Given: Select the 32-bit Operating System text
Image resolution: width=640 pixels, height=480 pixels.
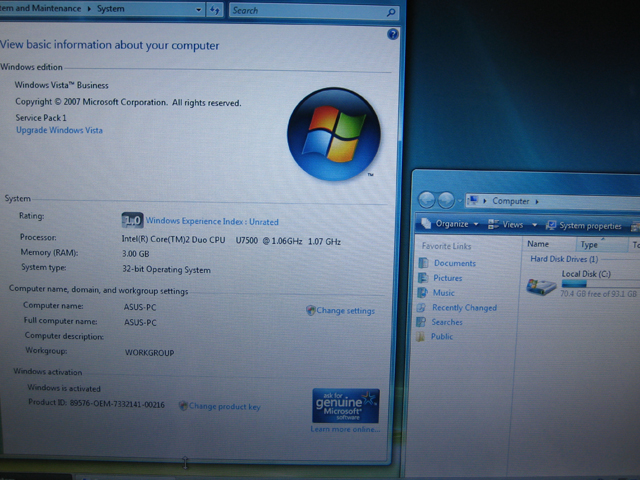Looking at the screenshot, I should coord(166,270).
